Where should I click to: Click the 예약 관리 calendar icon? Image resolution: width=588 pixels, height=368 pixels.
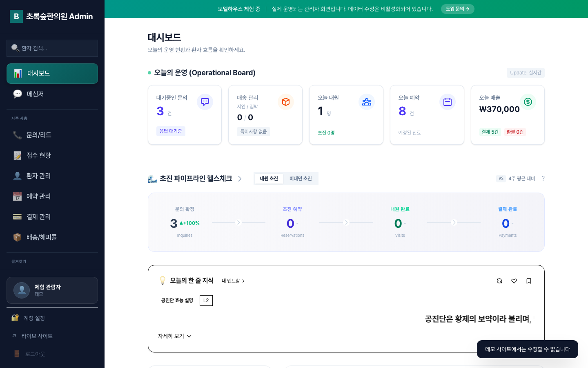[x=17, y=196]
